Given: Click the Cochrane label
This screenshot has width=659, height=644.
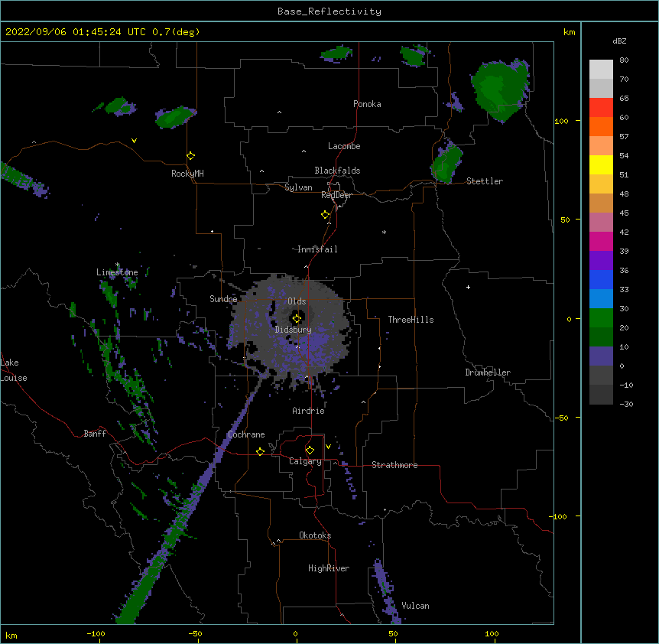Looking at the screenshot, I should coord(246,434).
